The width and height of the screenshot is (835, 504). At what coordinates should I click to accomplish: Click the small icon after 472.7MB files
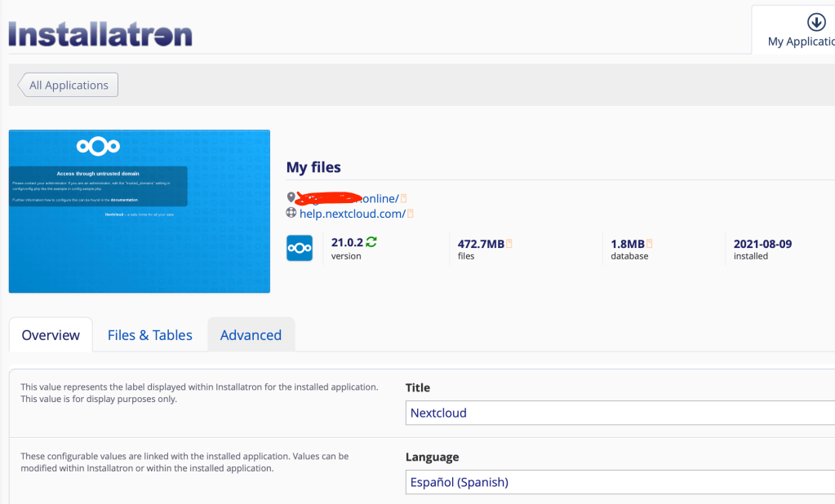coord(509,243)
